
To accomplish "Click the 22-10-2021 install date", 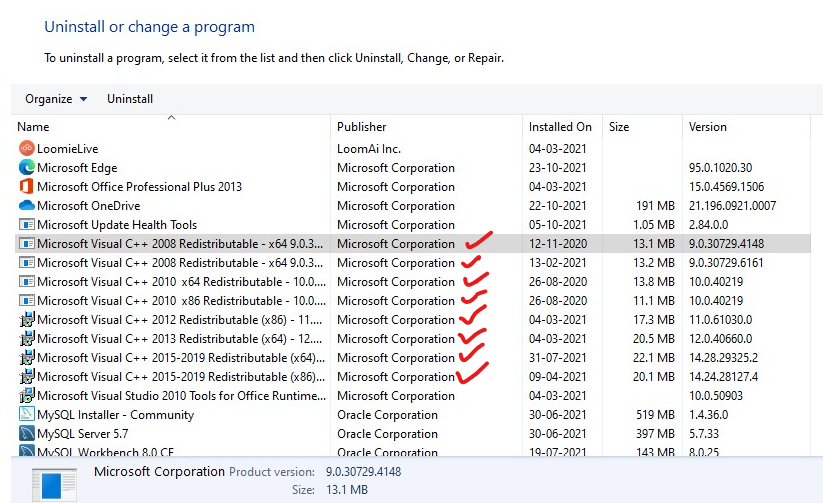I will pos(557,205).
